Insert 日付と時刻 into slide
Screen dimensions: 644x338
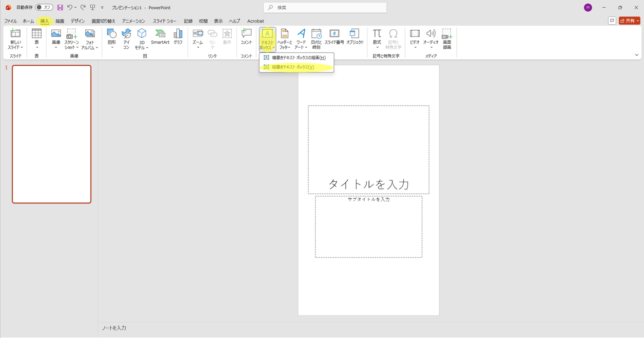click(x=316, y=38)
